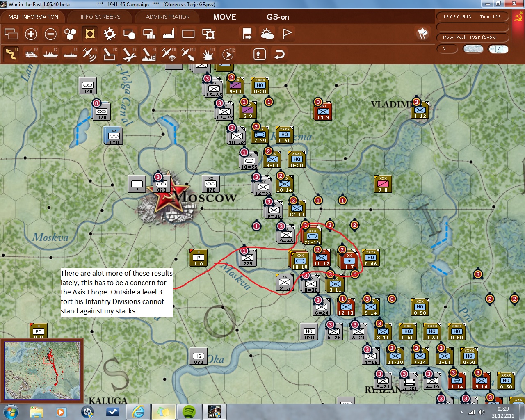Select the F8 Bomb city mode icon
The width and height of the screenshot is (525, 420).
tap(149, 54)
